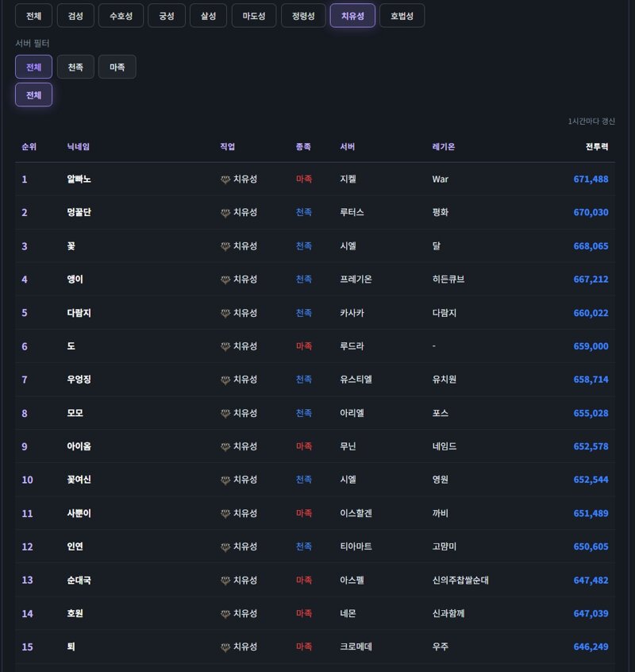Click legion name War
Screen dimensions: 635x672
(441, 180)
